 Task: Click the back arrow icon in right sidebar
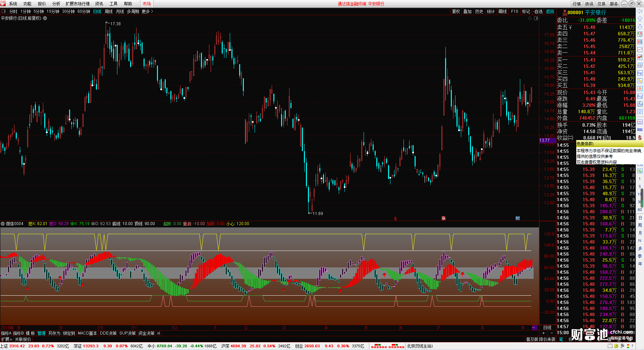coord(640,11)
